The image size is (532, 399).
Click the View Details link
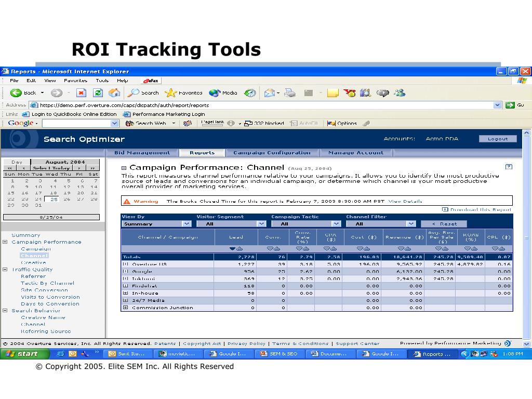(x=405, y=201)
